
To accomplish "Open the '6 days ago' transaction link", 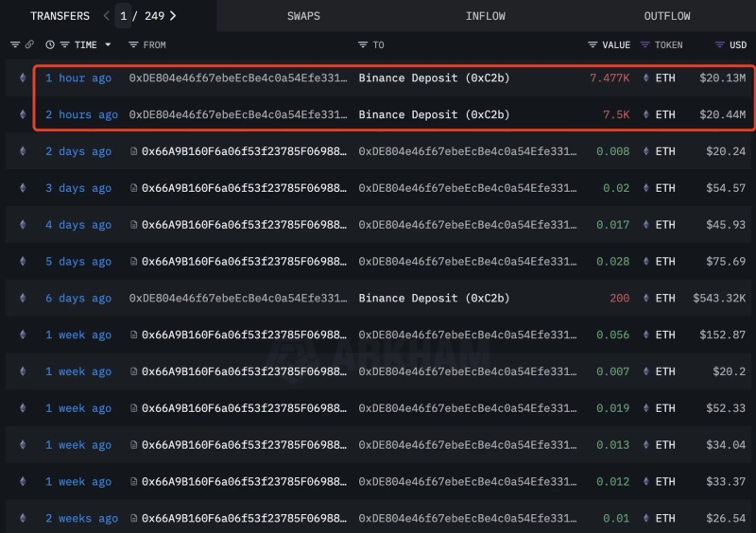I will pos(78,299).
